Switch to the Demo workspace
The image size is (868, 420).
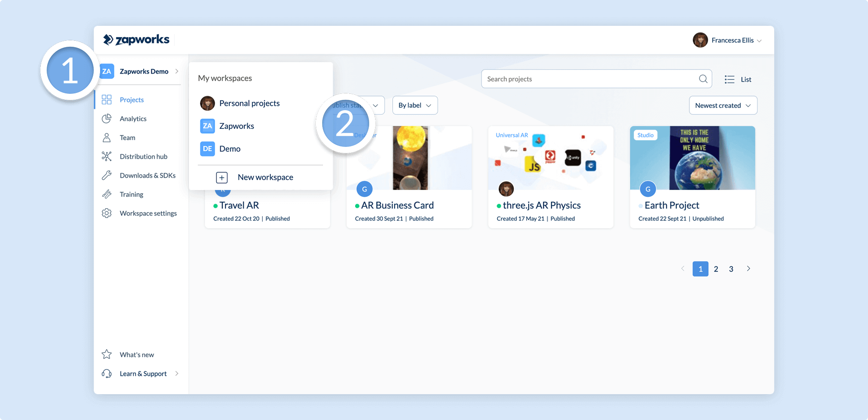(x=220, y=148)
